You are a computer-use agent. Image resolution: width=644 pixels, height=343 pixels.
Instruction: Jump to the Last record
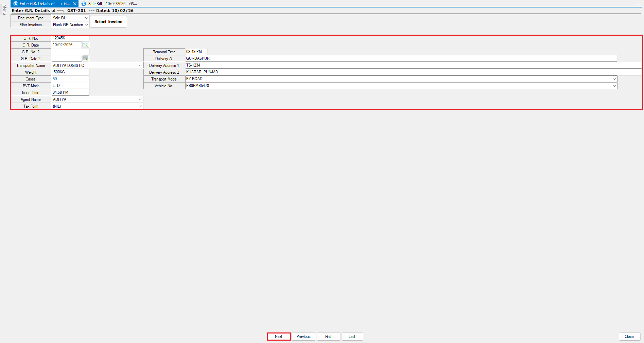(x=352, y=337)
